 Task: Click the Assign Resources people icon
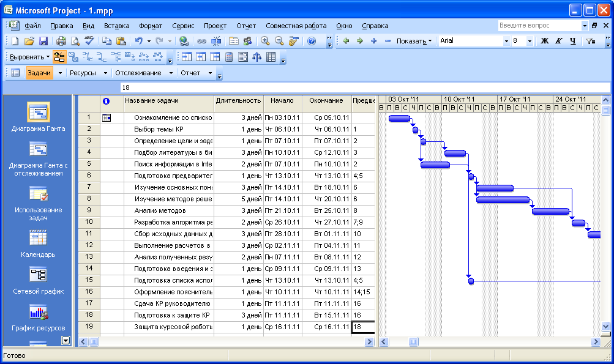247,41
